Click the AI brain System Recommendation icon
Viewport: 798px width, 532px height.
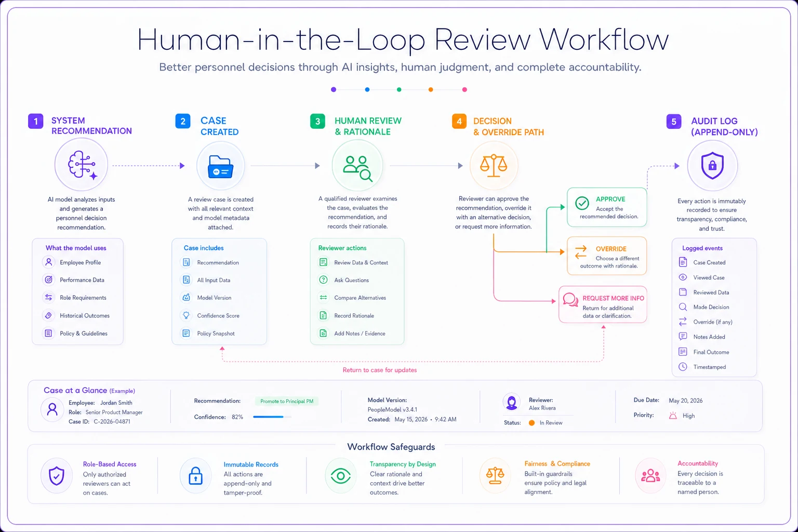click(82, 165)
